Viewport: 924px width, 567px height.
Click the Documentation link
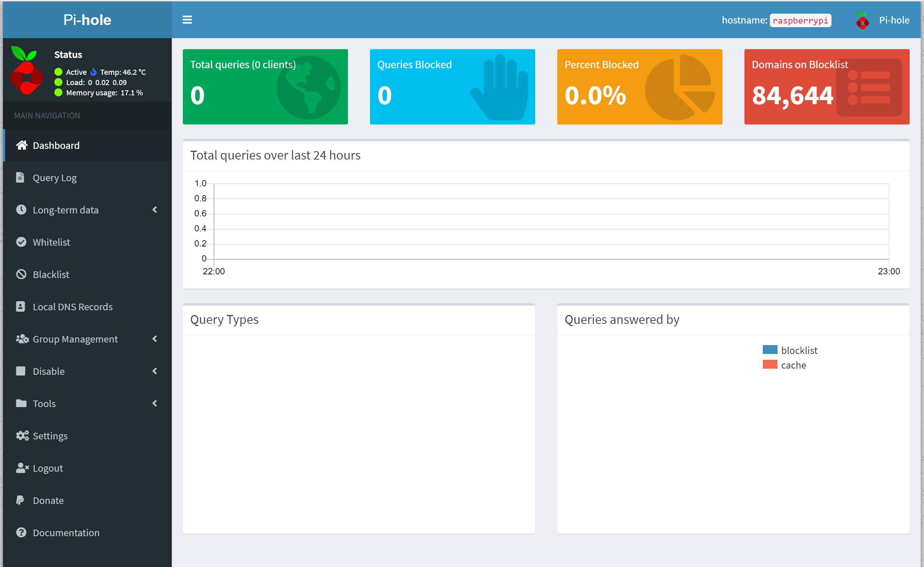click(66, 533)
